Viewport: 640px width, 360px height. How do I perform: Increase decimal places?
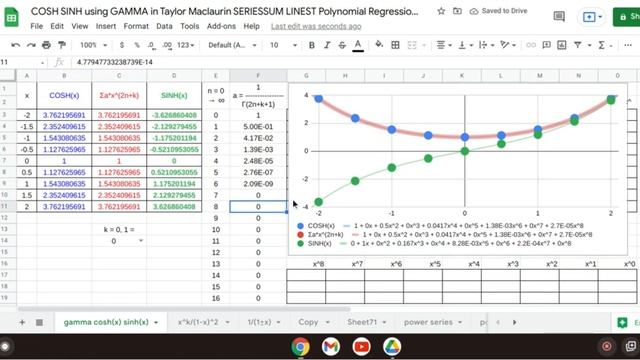[x=167, y=45]
